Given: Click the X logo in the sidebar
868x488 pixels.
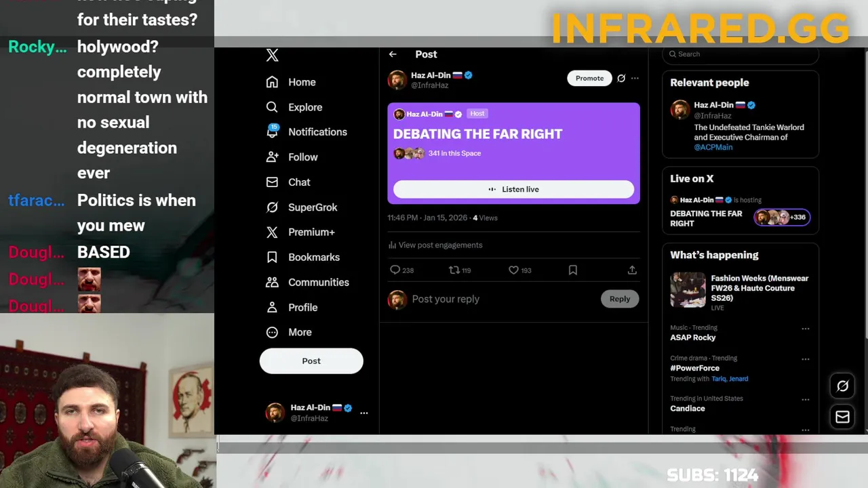Looking at the screenshot, I should coord(272,56).
